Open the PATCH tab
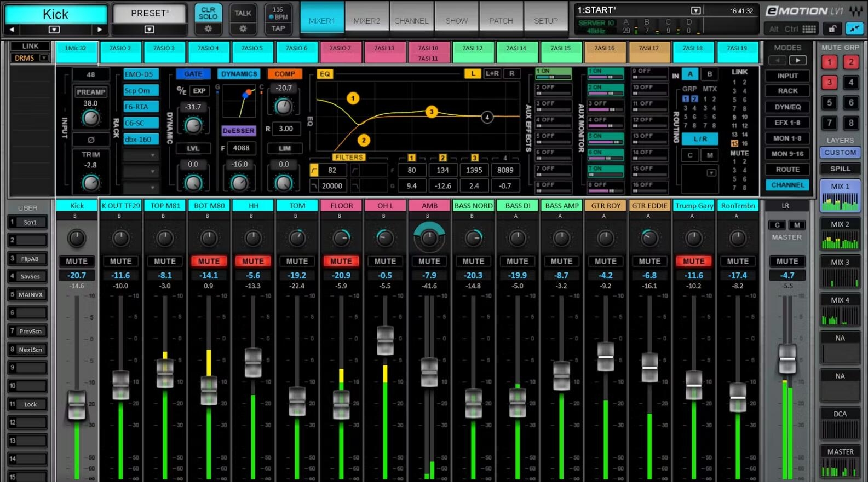Viewport: 868px width, 482px height. 501,21
